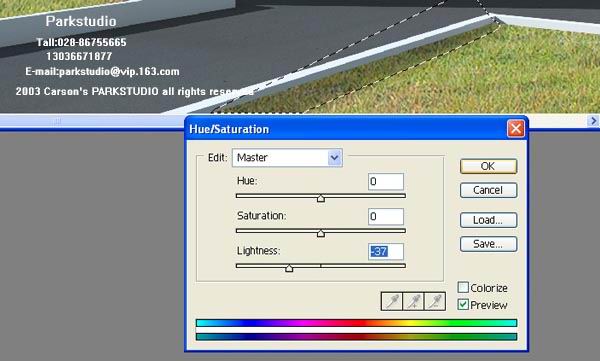Click the E-mail:parkstudio@vip.163.com text

[x=102, y=72]
